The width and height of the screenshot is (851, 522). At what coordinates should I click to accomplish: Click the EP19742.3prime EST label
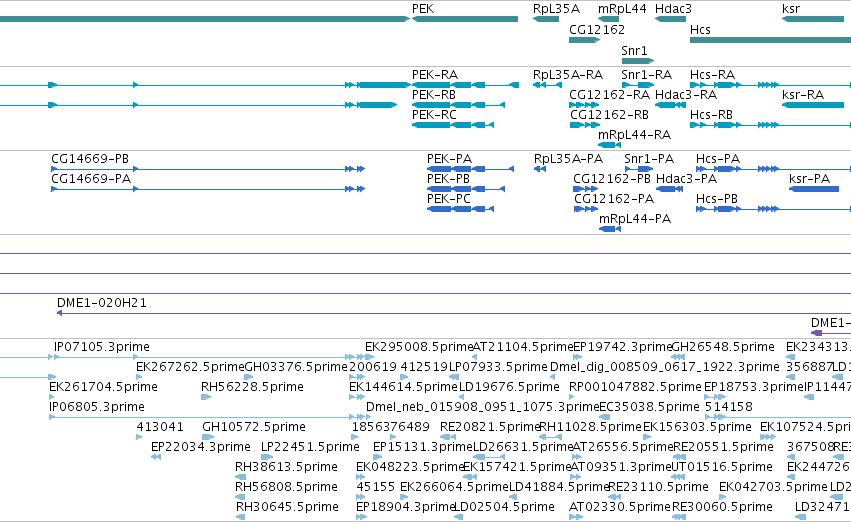click(x=623, y=347)
